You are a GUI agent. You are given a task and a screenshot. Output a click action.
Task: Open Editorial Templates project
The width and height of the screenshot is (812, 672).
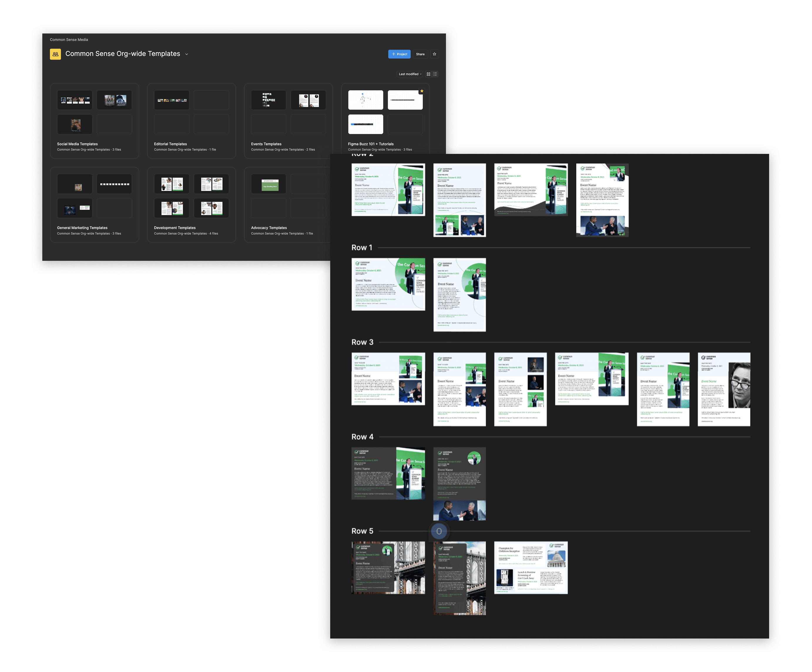pos(170,144)
